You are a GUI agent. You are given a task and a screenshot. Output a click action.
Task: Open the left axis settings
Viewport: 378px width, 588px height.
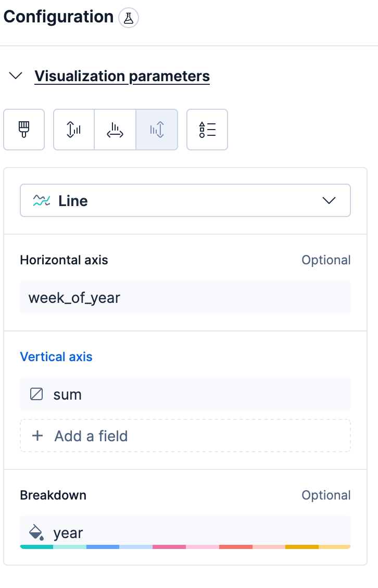point(74,130)
